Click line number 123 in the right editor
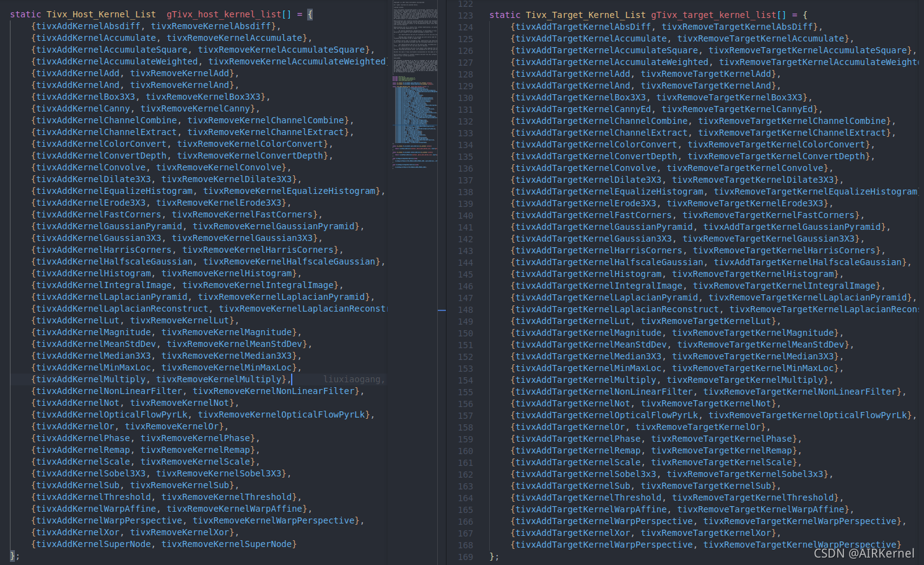The width and height of the screenshot is (924, 565). (x=465, y=14)
